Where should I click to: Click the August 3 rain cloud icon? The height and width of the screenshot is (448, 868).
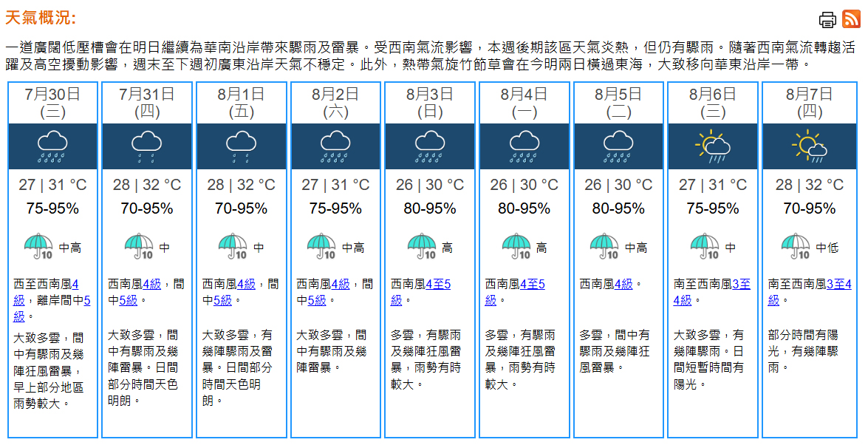tap(430, 146)
